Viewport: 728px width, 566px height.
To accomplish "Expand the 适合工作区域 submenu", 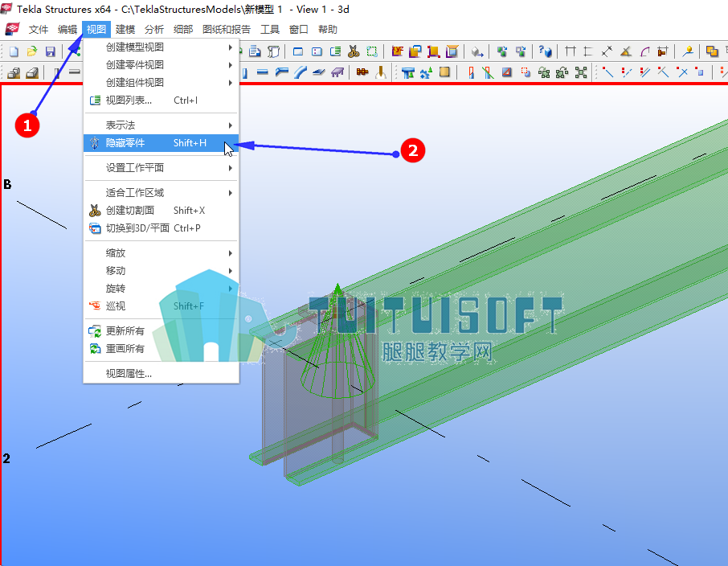I will [x=161, y=193].
